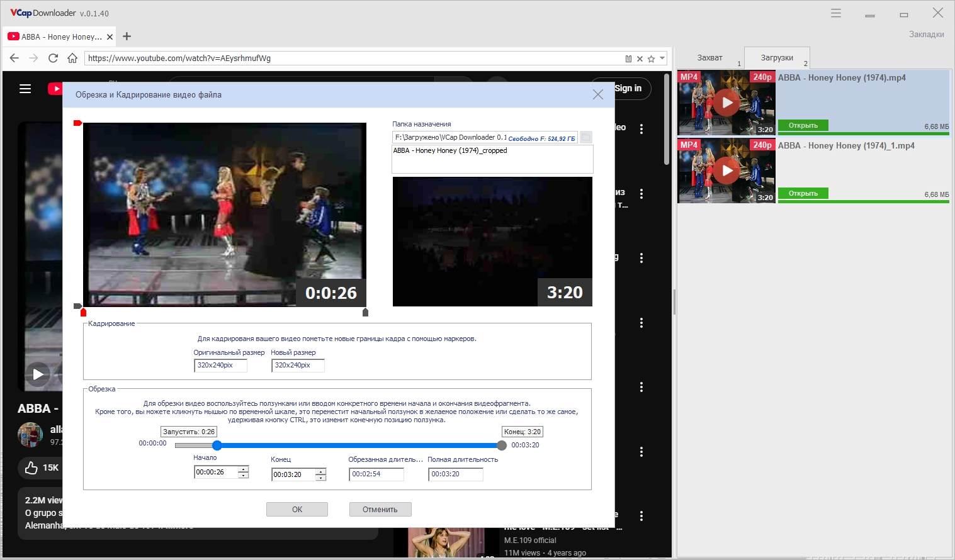This screenshot has width=955, height=560.
Task: Decrease the Конец end time
Action: point(321,478)
